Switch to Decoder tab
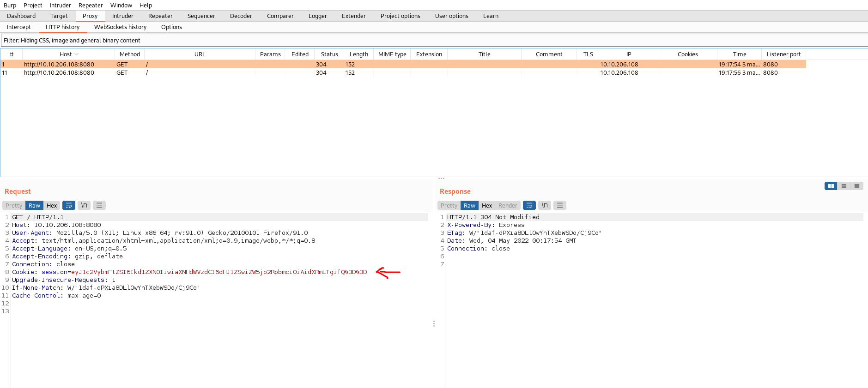Viewport: 868px width, 388px height. click(241, 16)
